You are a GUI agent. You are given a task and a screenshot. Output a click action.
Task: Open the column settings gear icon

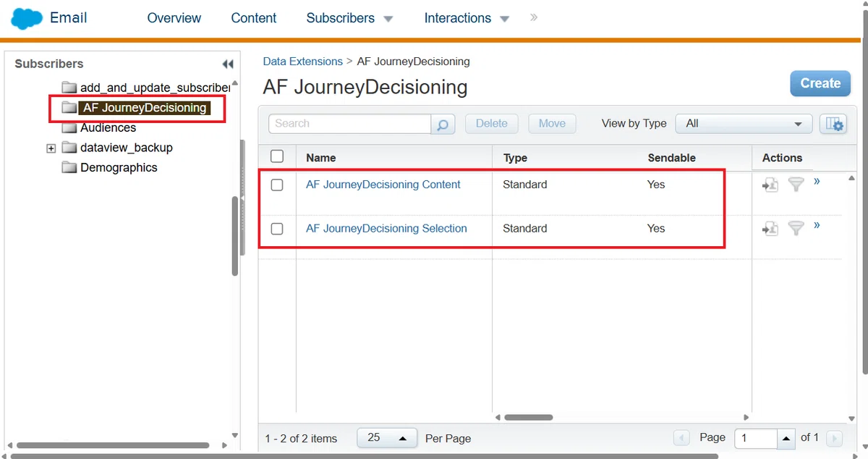click(x=832, y=124)
